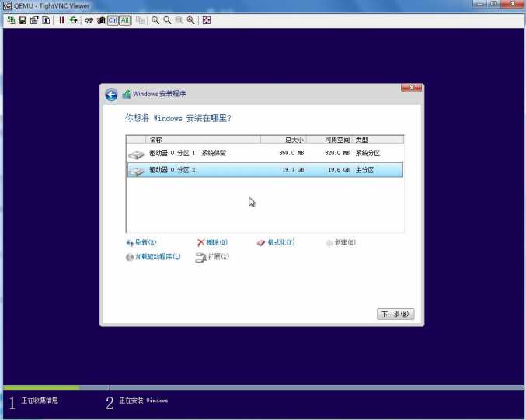Click the 系统分区 type cell
Viewport: 526px width, 420px height.
tap(368, 153)
